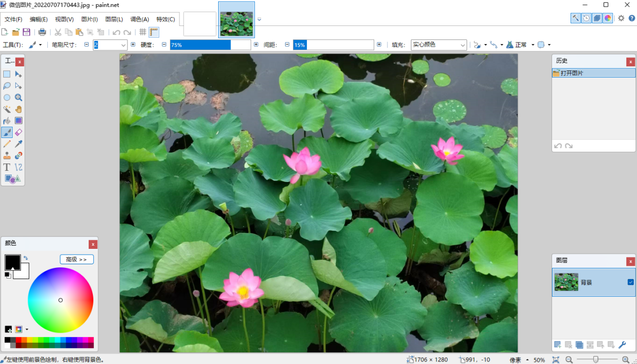The image size is (637, 364).
Task: Select the Ellipse selection tool
Action: (x=7, y=97)
